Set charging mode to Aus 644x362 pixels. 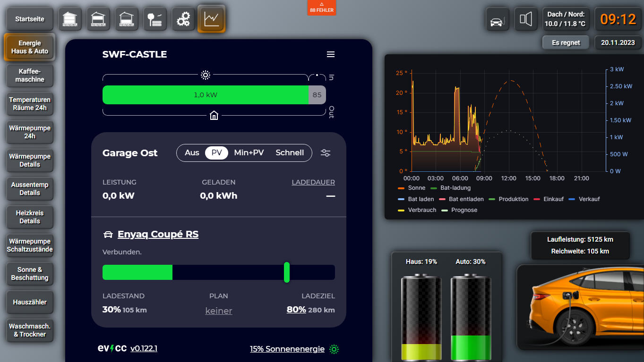point(192,153)
